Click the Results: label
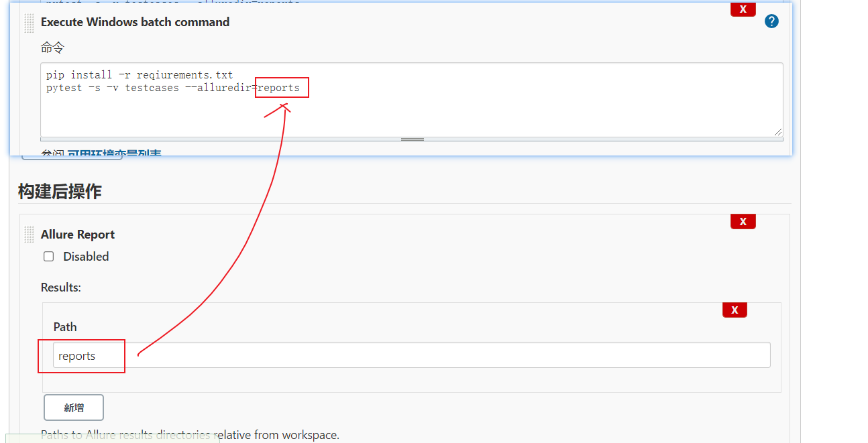This screenshot has height=443, width=868. tap(61, 287)
